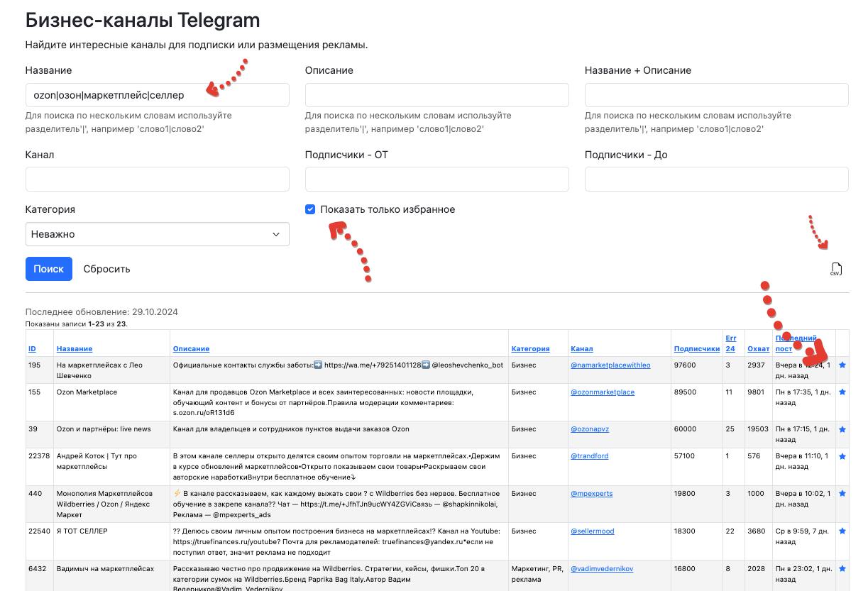The height and width of the screenshot is (591, 868).
Task: Click the star next to Андрей Коток row
Action: pyautogui.click(x=842, y=455)
